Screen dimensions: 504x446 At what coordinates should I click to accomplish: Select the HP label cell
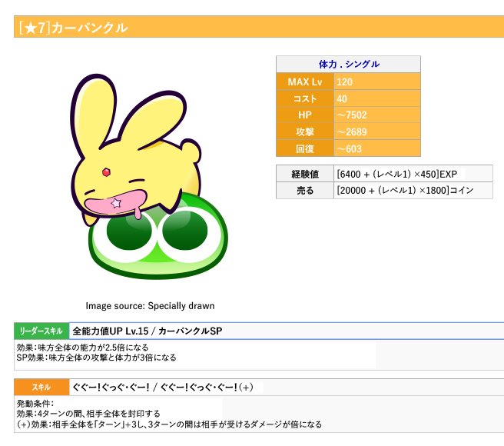pos(305,115)
